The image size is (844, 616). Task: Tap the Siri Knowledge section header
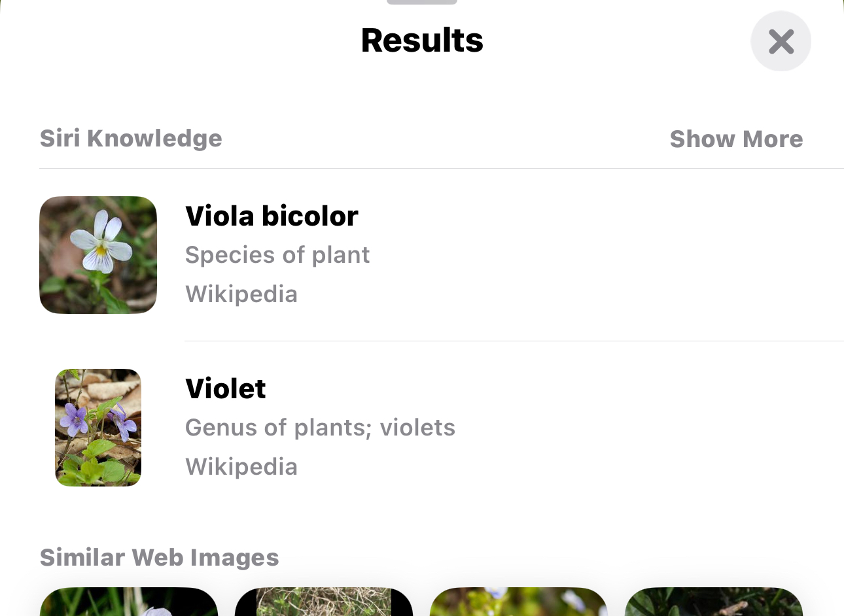tap(131, 139)
